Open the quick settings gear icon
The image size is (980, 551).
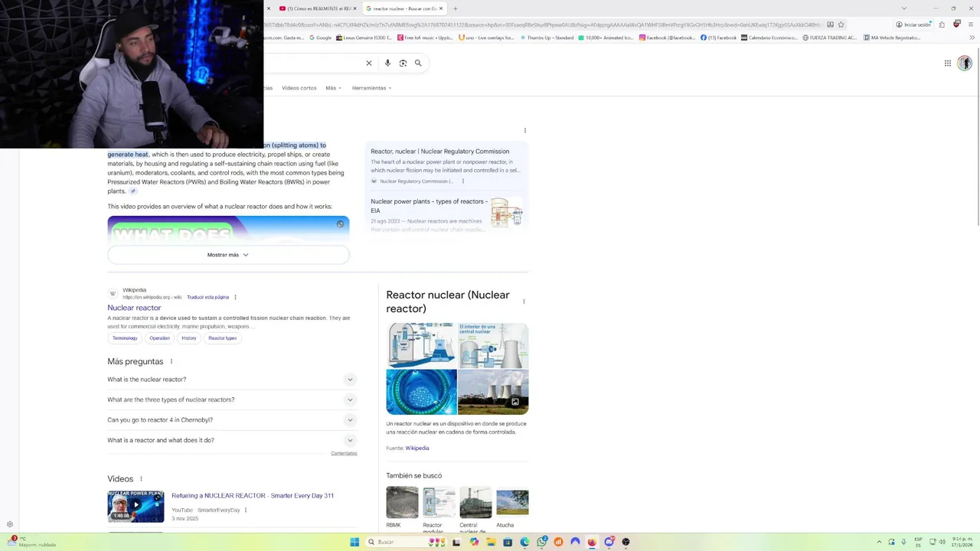tap(9, 524)
